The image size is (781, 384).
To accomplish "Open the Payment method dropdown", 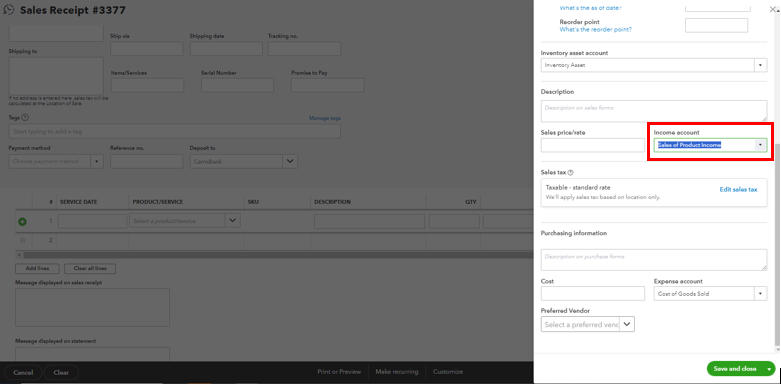I will coord(97,161).
